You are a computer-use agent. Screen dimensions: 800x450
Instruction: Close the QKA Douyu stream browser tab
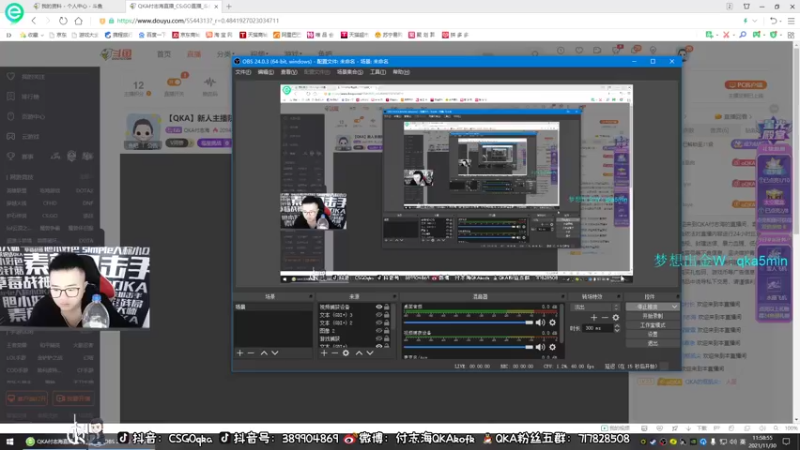[x=216, y=7]
